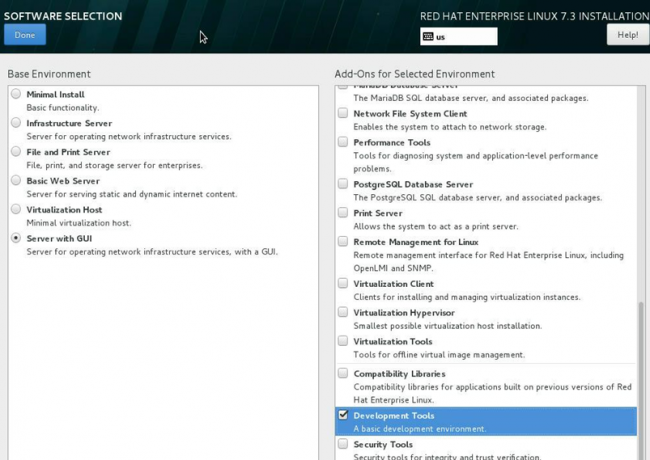Click the 'Infrastructure Server' label text
650x460 pixels.
69,123
